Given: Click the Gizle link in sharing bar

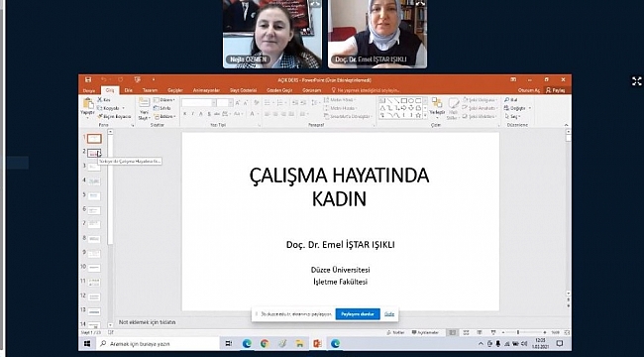Looking at the screenshot, I should coord(389,314).
